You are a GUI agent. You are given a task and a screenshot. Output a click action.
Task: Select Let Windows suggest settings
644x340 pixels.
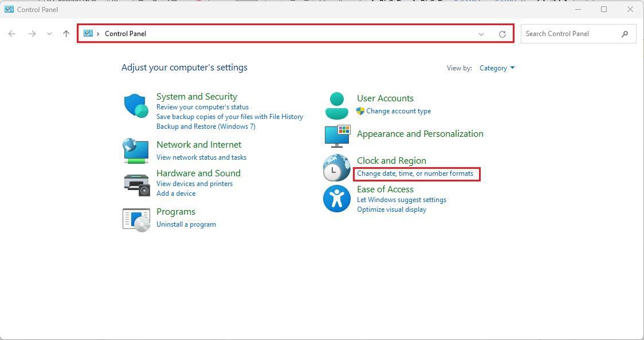click(402, 200)
